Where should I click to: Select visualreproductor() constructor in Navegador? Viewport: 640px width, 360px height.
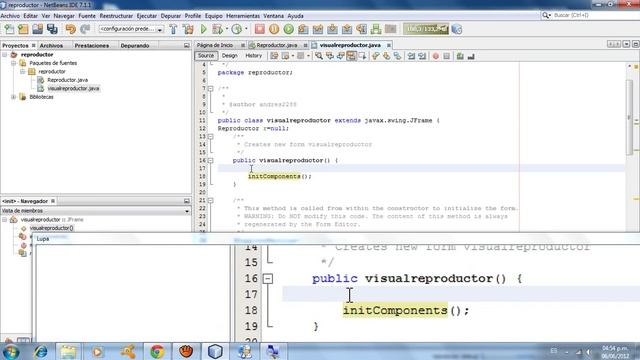[x=51, y=228]
